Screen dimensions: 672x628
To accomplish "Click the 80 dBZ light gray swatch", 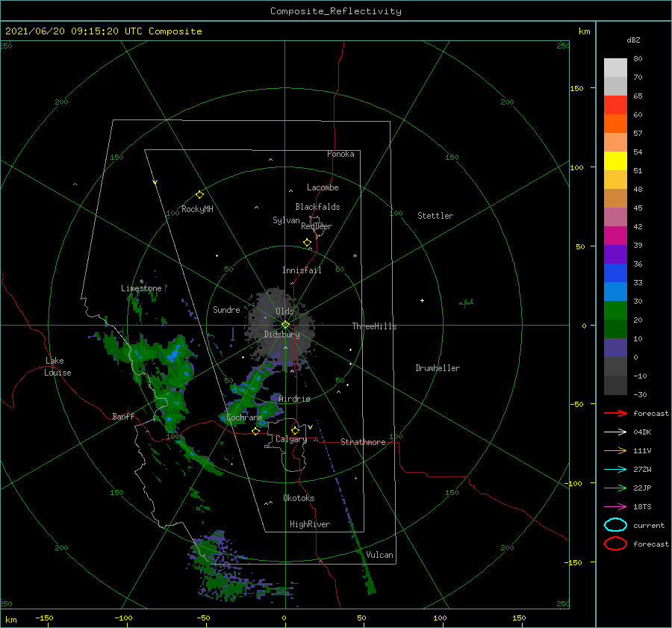I will pyautogui.click(x=615, y=67).
